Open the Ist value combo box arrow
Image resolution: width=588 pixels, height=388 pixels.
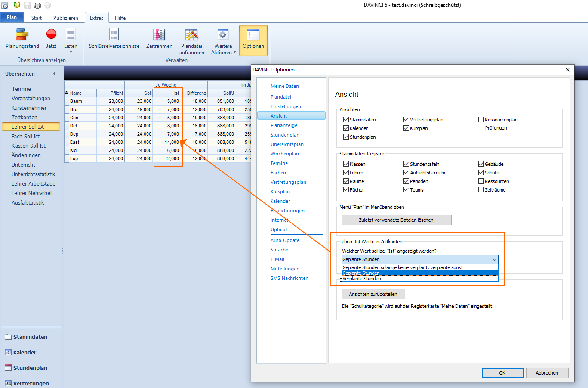click(x=495, y=259)
